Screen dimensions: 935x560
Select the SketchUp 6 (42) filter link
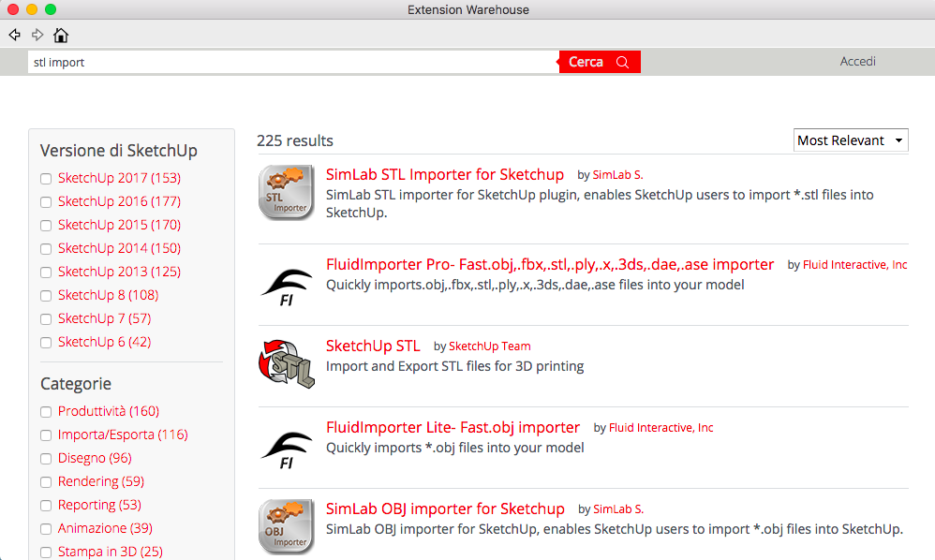[x=104, y=342]
